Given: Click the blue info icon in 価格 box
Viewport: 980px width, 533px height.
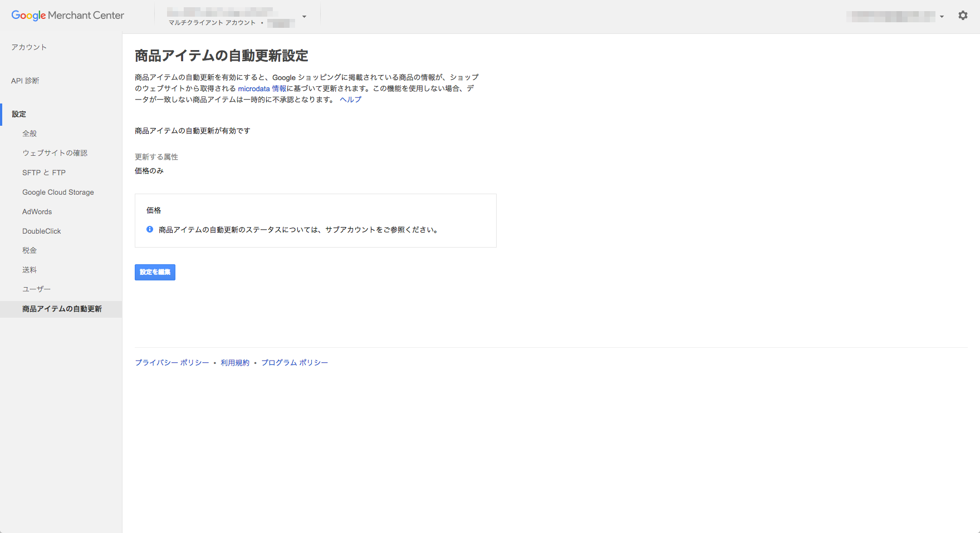Looking at the screenshot, I should coord(150,229).
